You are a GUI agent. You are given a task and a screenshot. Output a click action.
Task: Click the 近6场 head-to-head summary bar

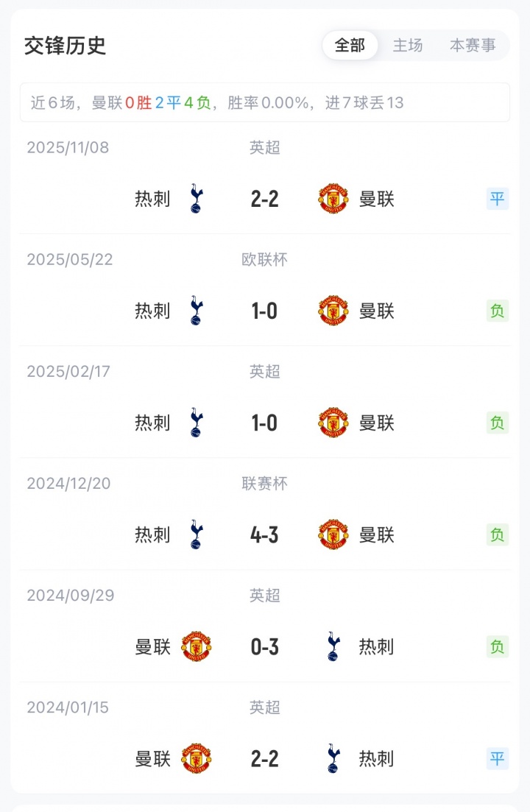(264, 102)
